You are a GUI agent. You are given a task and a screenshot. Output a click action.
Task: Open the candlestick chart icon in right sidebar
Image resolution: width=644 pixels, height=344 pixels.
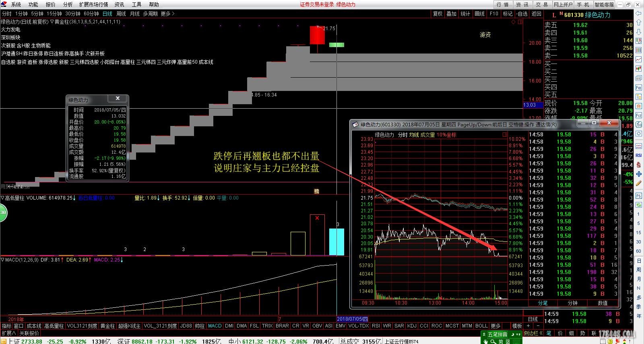(638, 68)
